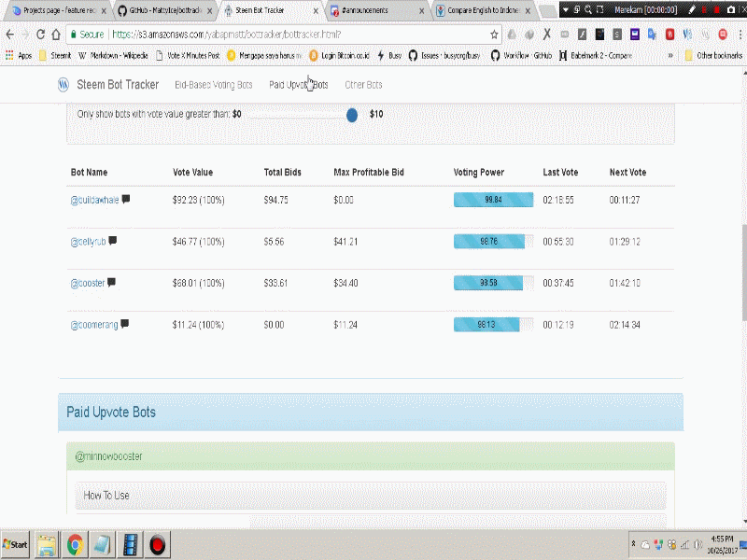747x560 pixels.
Task: Open the Apps shortcut in bookmarks bar
Action: click(19, 56)
